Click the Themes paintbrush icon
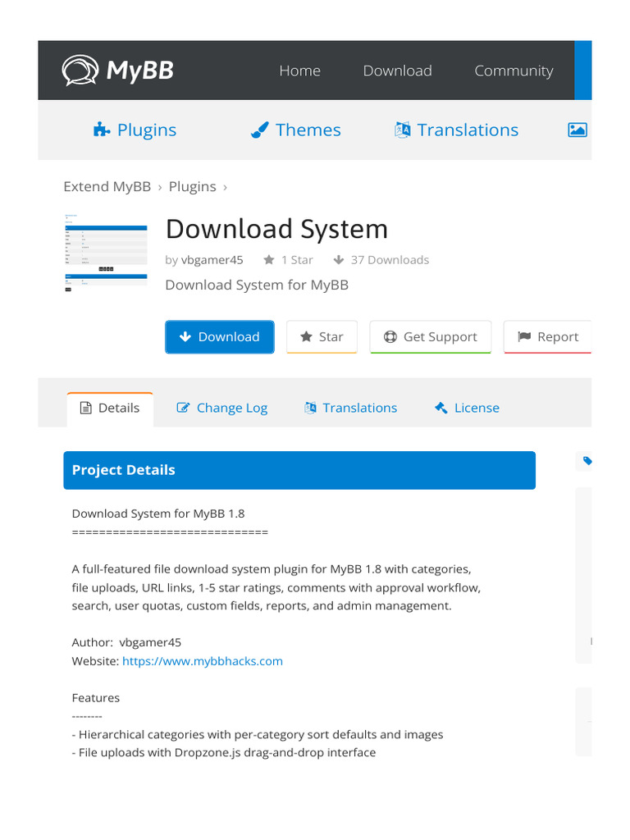 click(x=260, y=130)
